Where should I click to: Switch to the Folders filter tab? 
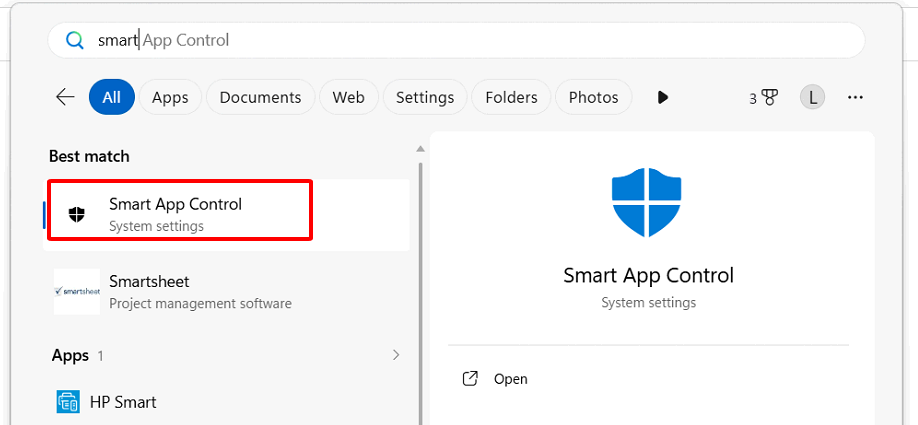[511, 97]
